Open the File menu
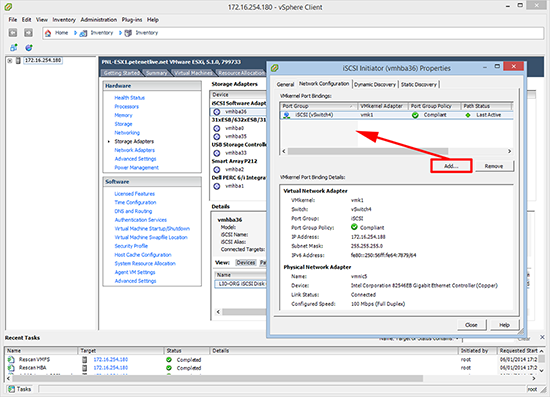The height and width of the screenshot is (397, 550). [x=13, y=20]
